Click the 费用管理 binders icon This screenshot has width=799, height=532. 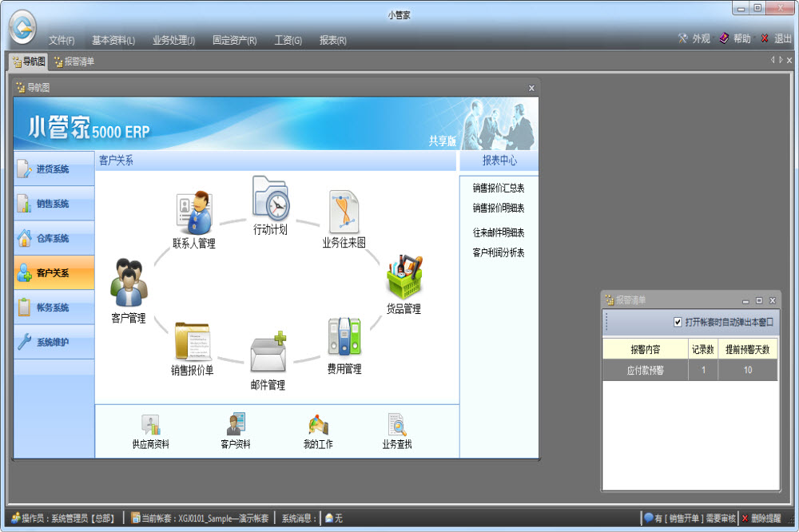(x=344, y=338)
